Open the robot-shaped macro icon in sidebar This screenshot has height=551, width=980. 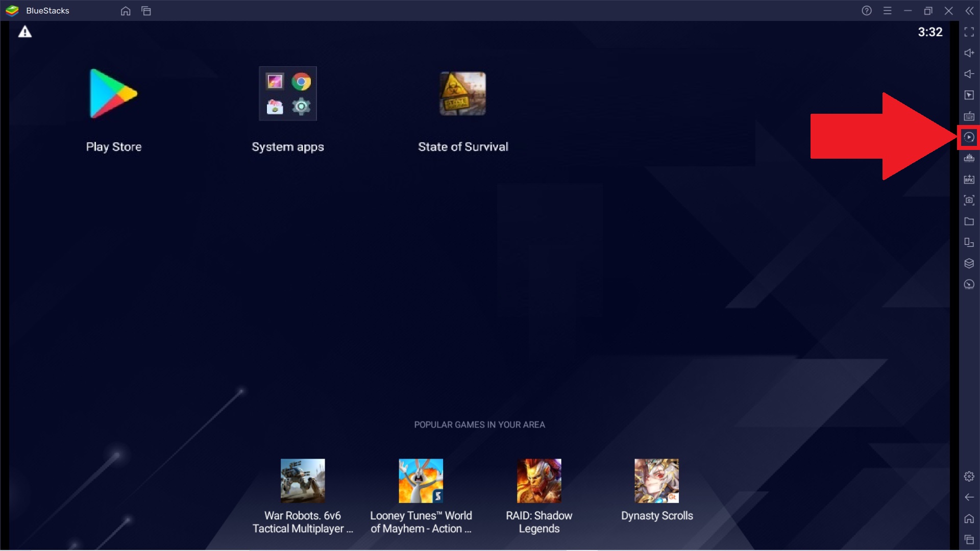[969, 158]
